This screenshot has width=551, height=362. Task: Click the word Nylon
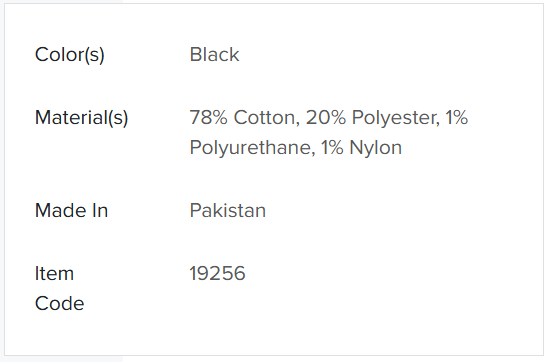376,148
